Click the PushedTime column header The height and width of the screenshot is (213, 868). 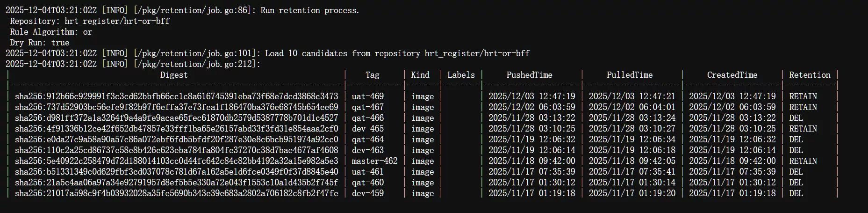(529, 75)
